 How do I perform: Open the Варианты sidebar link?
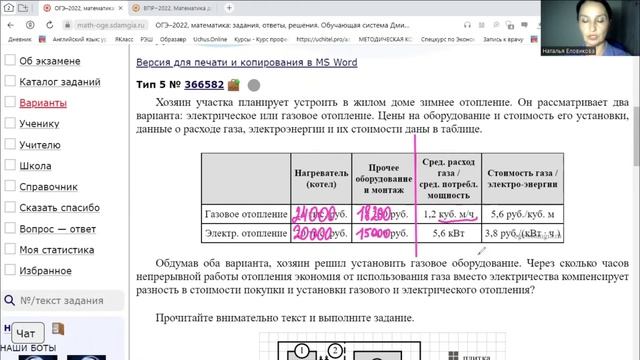tap(43, 103)
